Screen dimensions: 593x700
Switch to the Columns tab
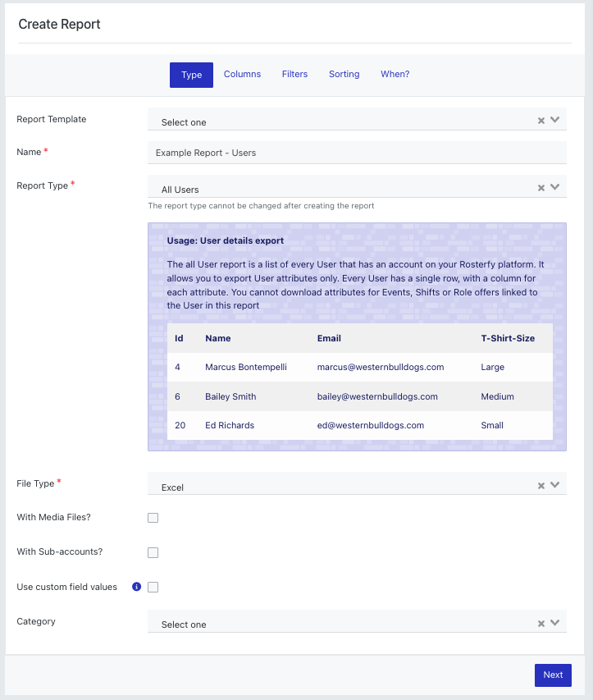click(x=242, y=74)
